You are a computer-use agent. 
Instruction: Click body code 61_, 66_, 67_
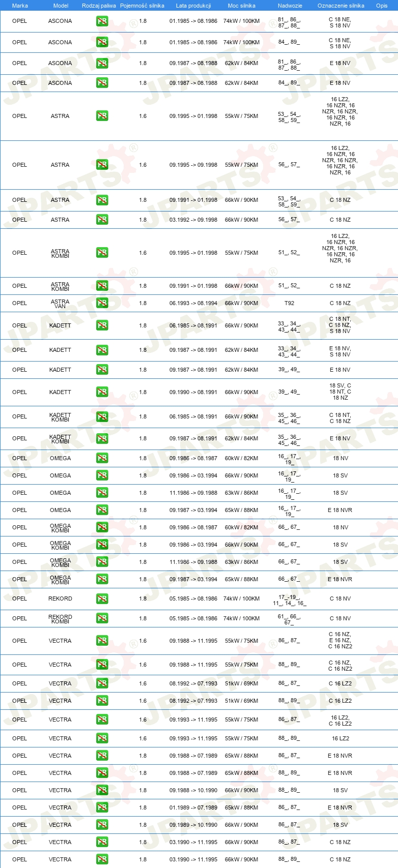point(289,619)
